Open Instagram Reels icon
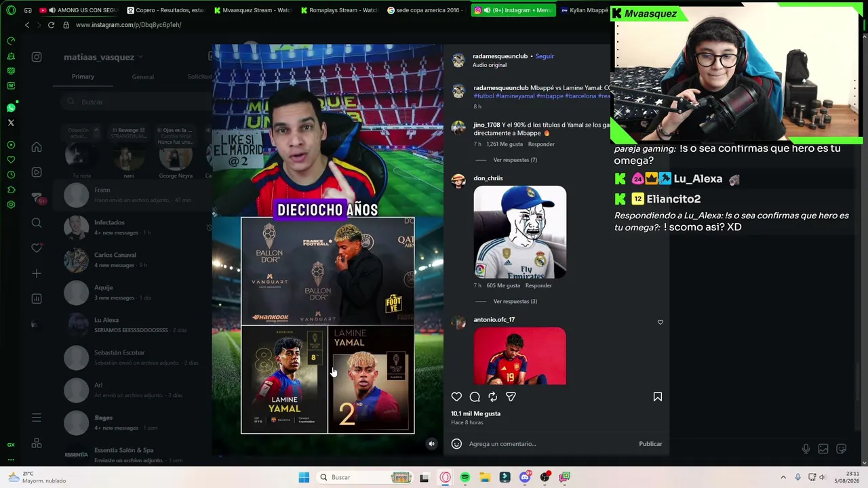868x488 pixels. tap(37, 172)
